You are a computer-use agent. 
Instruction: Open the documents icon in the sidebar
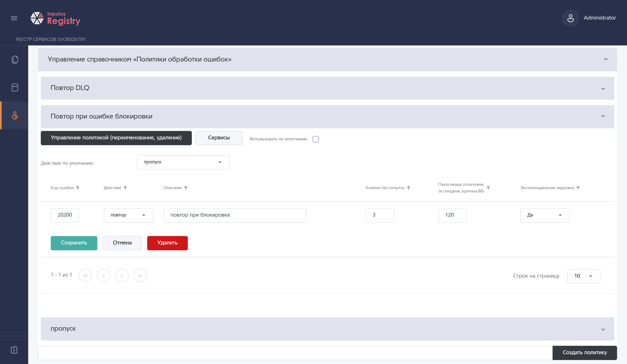[15, 60]
